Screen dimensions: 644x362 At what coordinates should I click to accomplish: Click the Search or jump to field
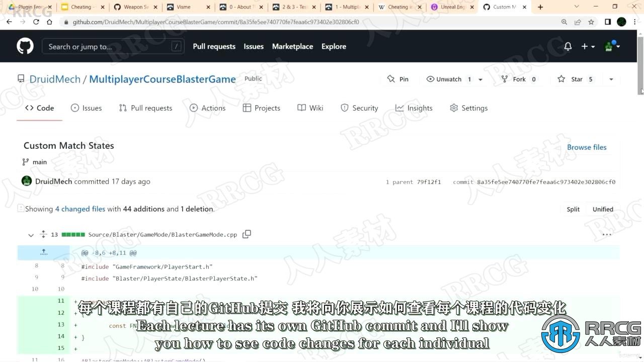pyautogui.click(x=112, y=46)
